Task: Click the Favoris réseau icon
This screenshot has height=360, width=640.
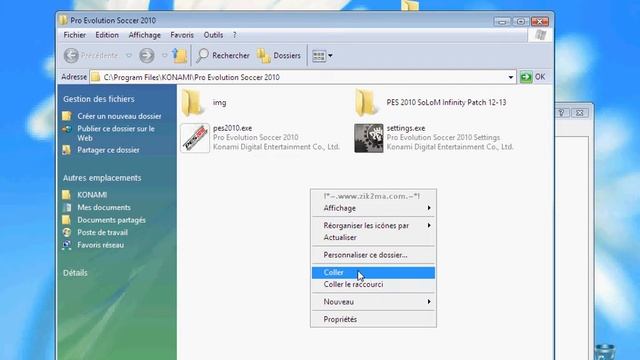Action: (x=67, y=245)
